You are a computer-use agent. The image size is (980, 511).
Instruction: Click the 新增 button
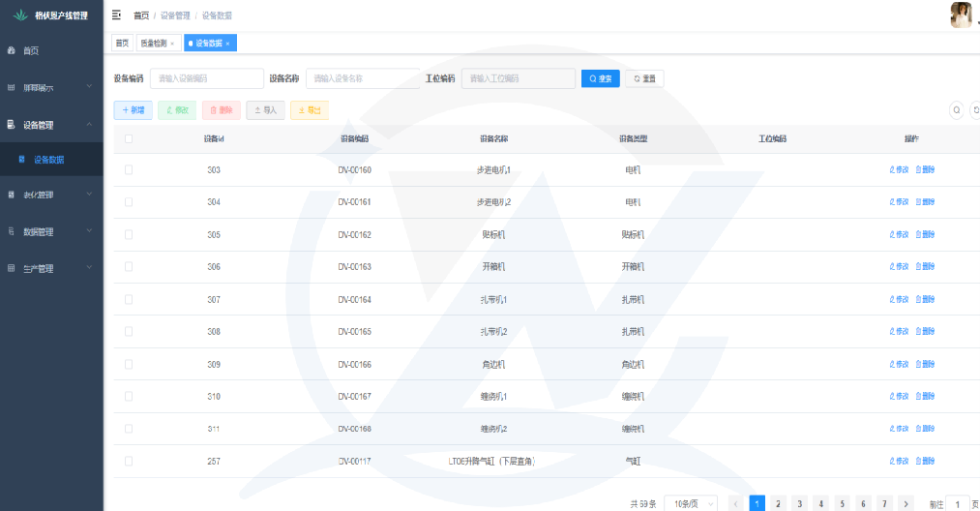tap(134, 110)
